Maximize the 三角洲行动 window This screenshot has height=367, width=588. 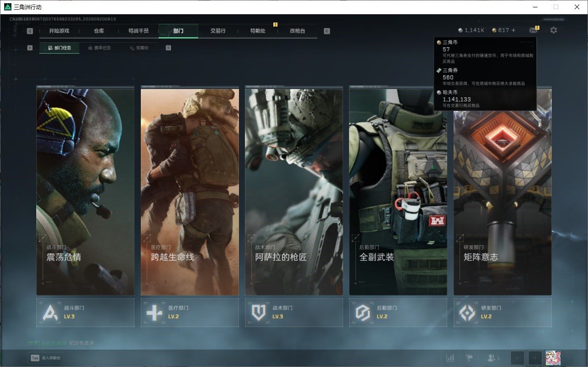(556, 7)
